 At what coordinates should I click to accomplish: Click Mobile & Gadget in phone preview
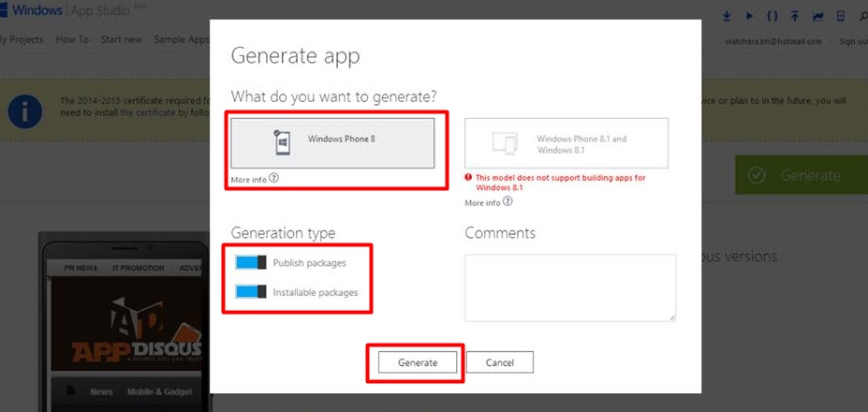pos(160,391)
